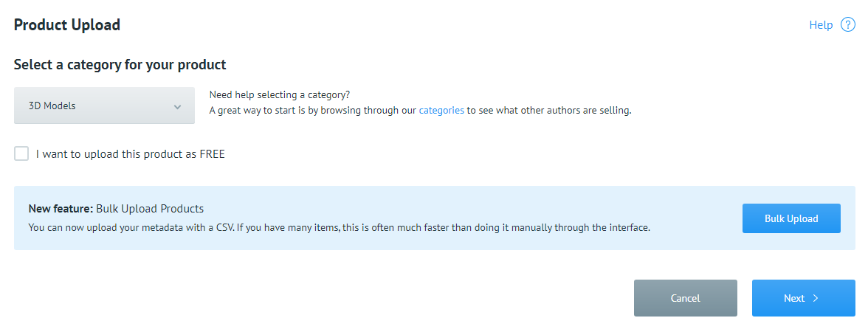Click the chevron arrow in category selector

(x=177, y=106)
